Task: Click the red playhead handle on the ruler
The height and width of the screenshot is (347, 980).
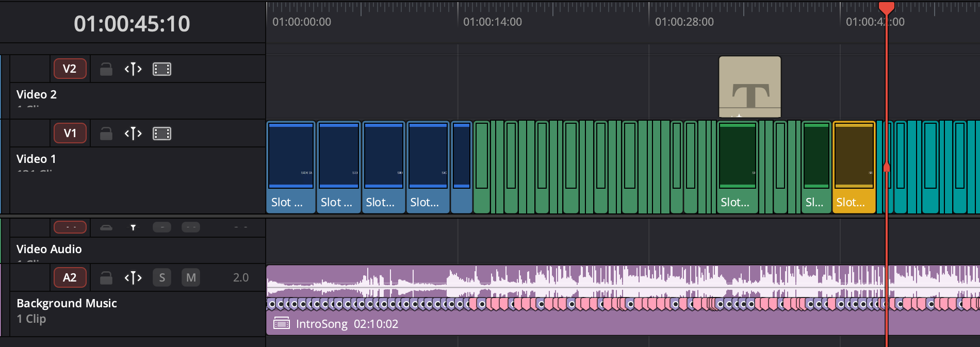Action: coord(887,8)
